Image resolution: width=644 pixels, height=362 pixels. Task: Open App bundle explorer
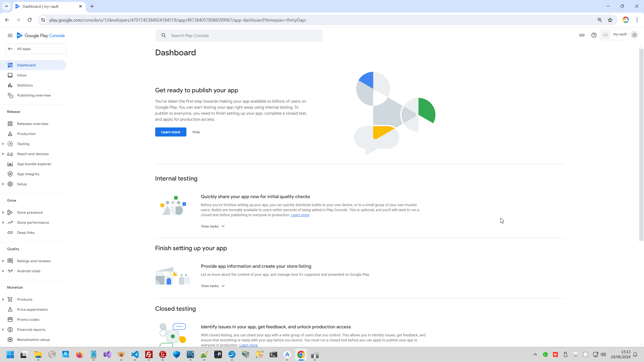click(34, 164)
